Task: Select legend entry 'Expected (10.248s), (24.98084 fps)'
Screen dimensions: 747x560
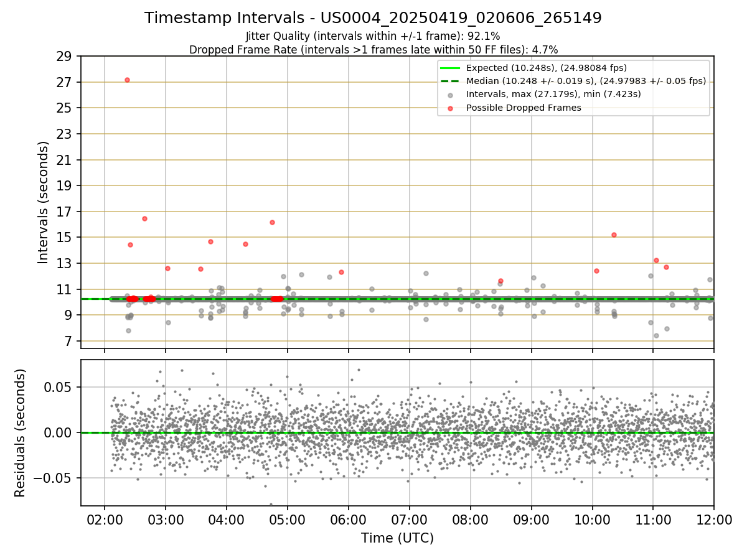Action: pos(547,68)
